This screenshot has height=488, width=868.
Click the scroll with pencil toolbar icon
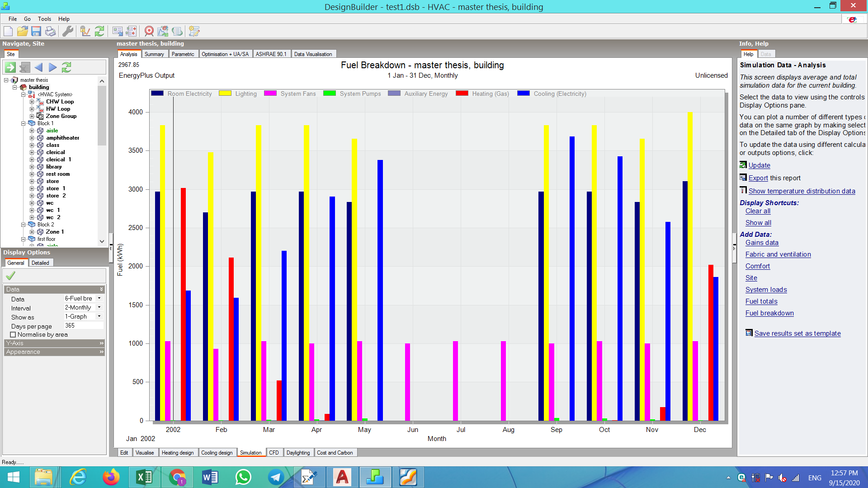pos(194,31)
